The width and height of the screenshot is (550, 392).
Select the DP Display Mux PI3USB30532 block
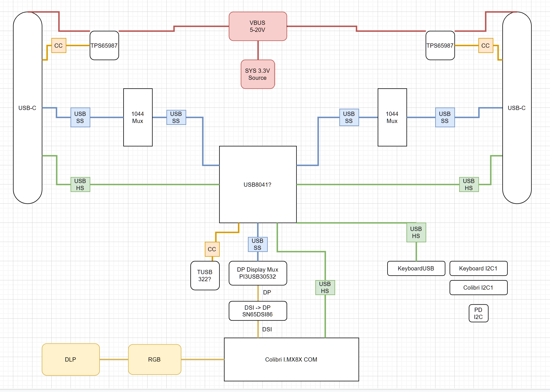pos(258,273)
